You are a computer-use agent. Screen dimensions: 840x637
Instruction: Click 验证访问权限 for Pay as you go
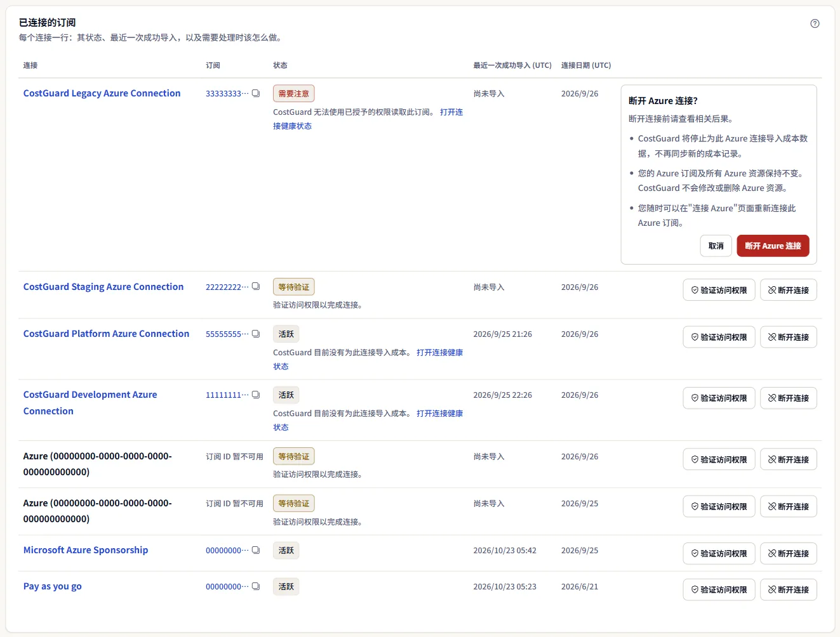[x=719, y=589]
